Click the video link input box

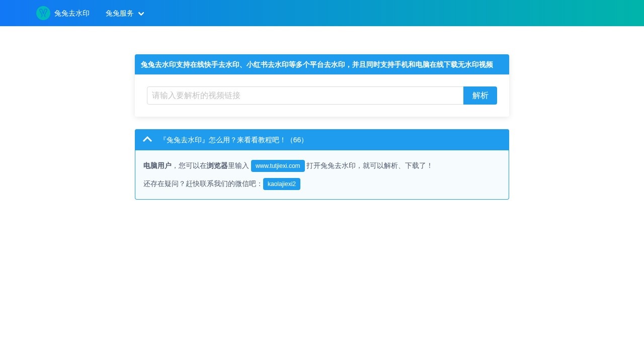[x=305, y=96]
